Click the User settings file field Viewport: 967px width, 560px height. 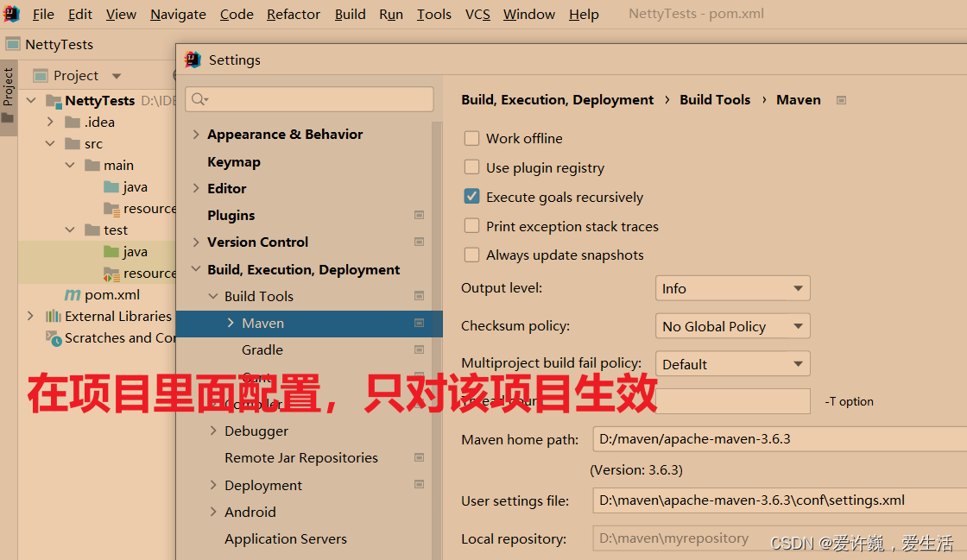(x=780, y=500)
